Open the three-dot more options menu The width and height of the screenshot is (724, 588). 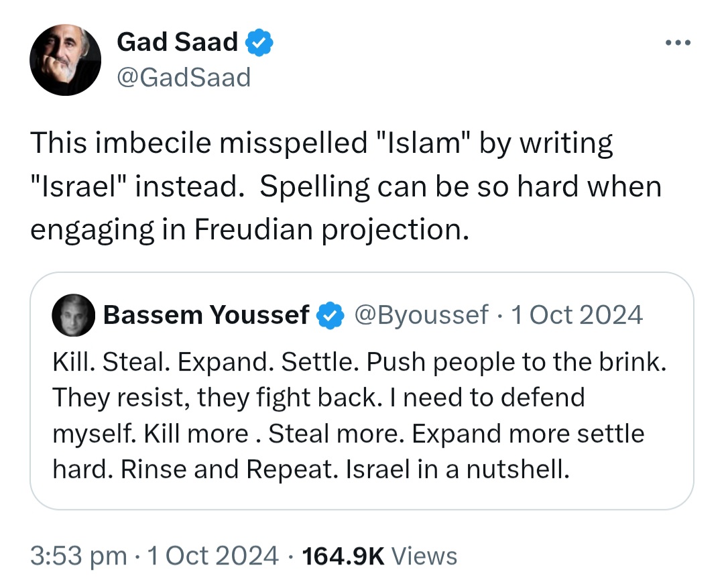[x=677, y=44]
